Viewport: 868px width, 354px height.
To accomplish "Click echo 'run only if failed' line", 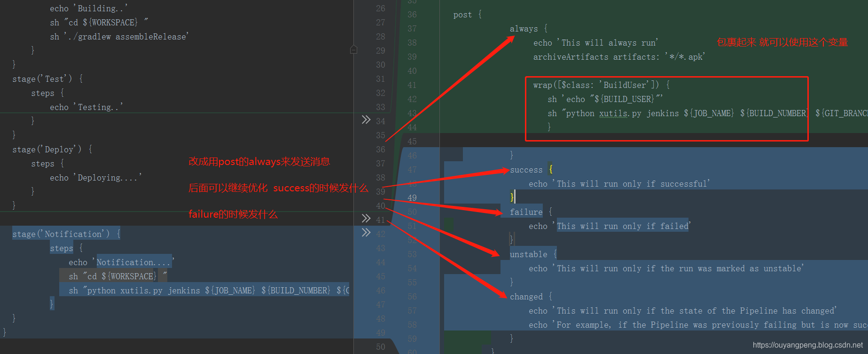I will [610, 226].
